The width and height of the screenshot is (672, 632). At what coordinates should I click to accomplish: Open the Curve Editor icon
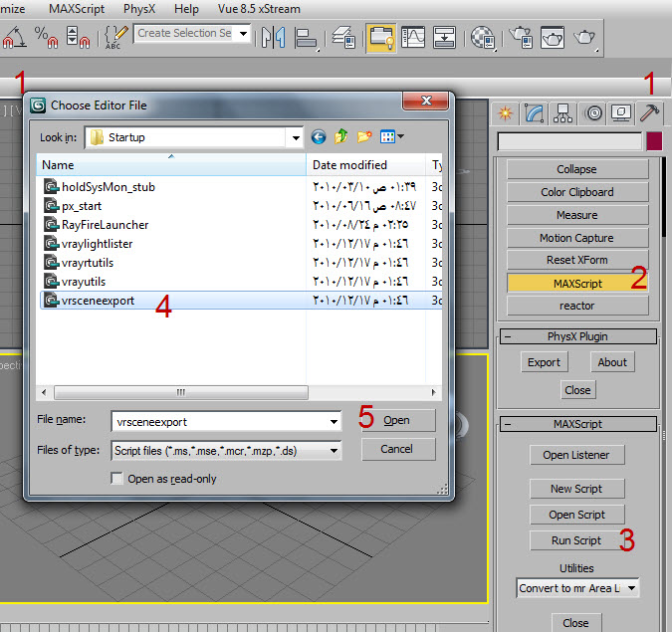tap(413, 37)
